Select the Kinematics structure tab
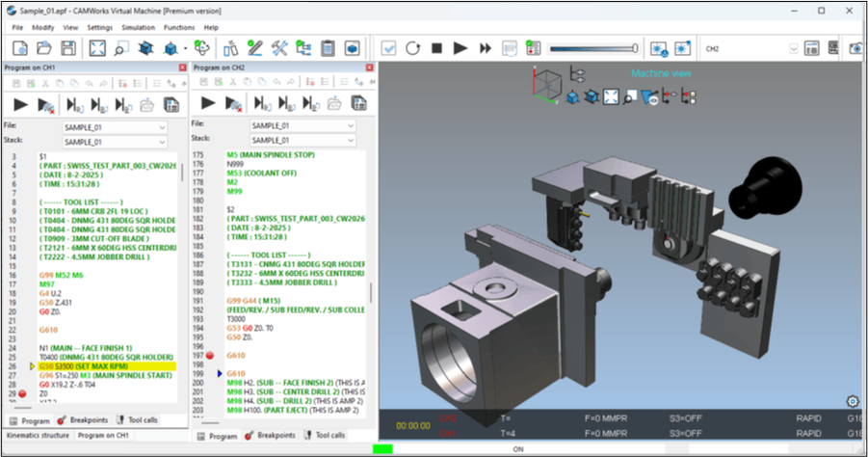This screenshot has height=457, width=868. pos(38,436)
